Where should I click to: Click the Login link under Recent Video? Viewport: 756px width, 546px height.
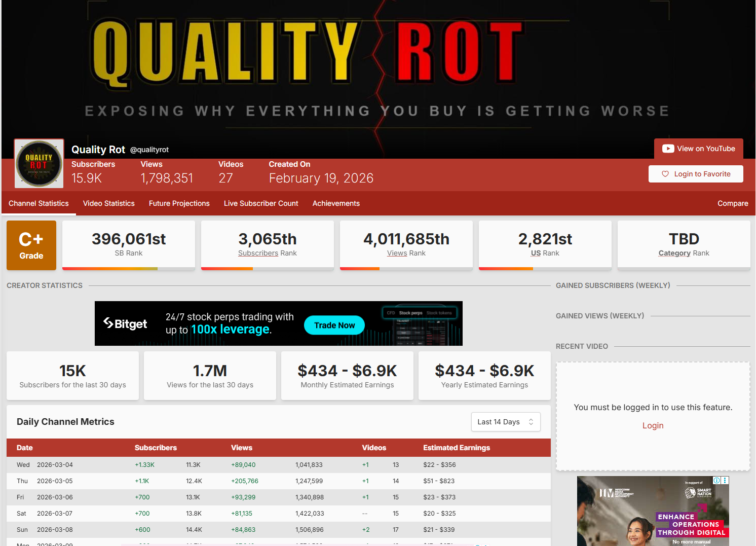click(653, 425)
